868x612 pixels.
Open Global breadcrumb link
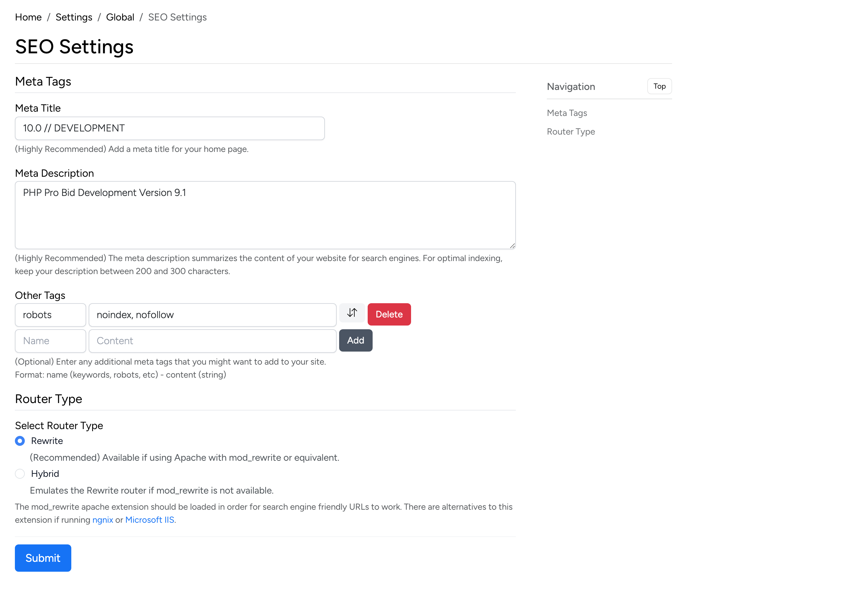pyautogui.click(x=120, y=17)
